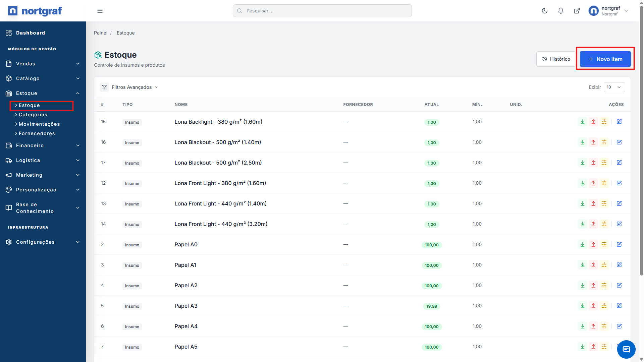This screenshot has height=362, width=644.
Task: Open the Exibir rows-per-page dropdown
Action: click(x=614, y=87)
